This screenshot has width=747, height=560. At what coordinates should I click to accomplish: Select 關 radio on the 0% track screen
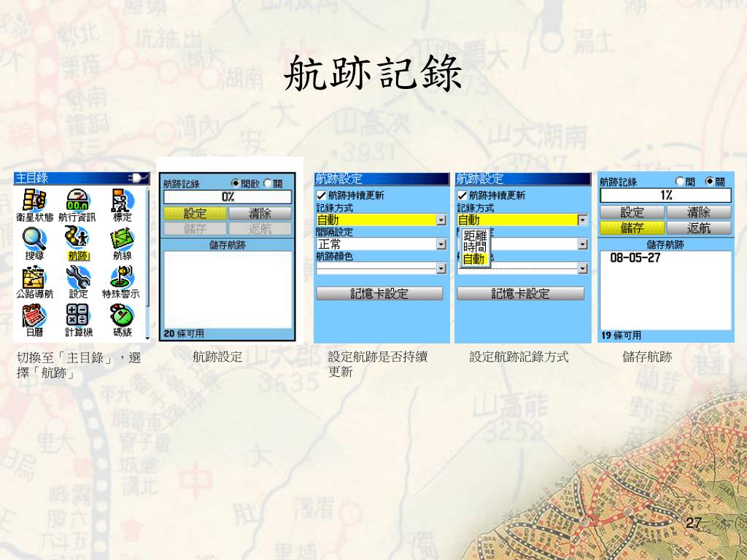pos(268,183)
